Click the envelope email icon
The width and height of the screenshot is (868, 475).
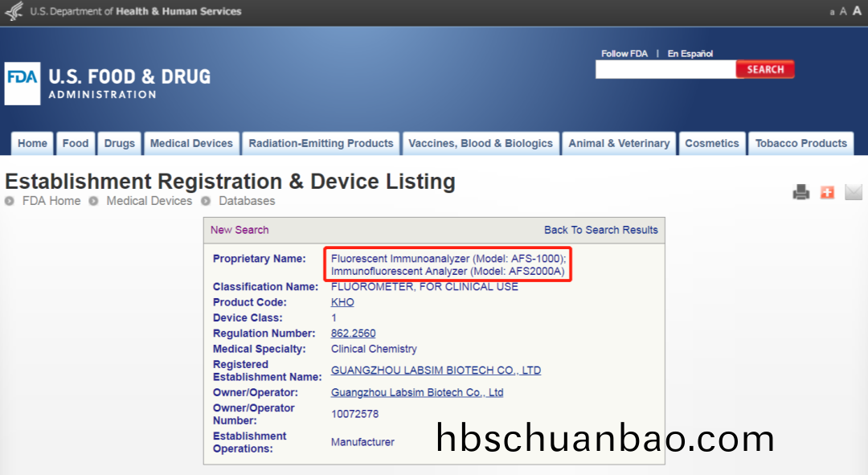pos(853,192)
